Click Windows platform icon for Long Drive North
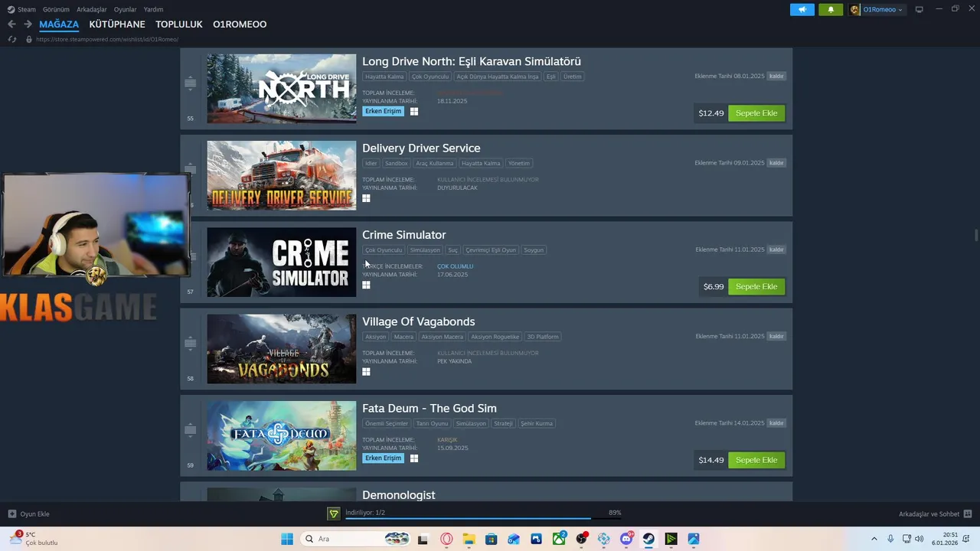Viewport: 980px width, 551px height. tap(414, 111)
